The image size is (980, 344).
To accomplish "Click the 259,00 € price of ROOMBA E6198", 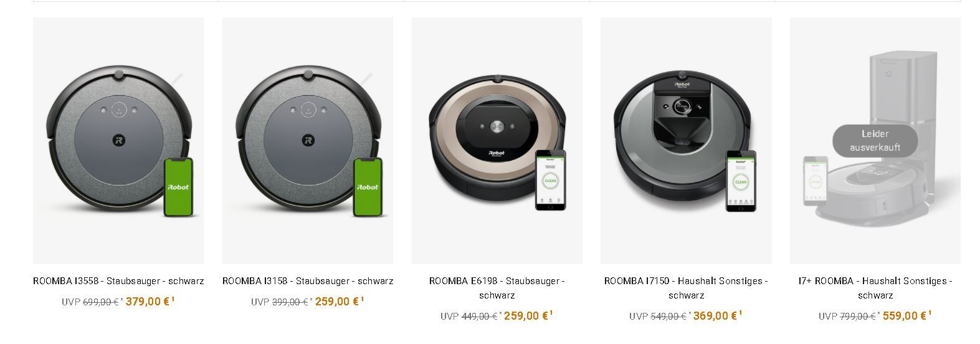I will (x=526, y=316).
